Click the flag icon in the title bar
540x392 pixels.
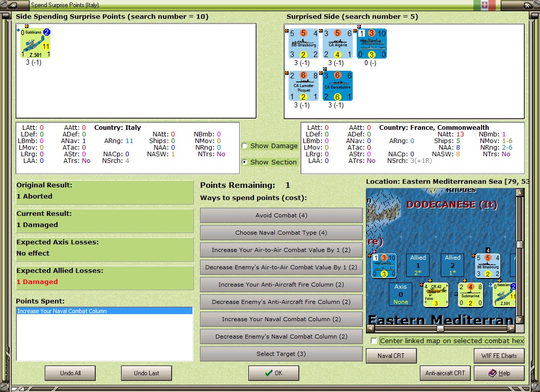click(484, 5)
